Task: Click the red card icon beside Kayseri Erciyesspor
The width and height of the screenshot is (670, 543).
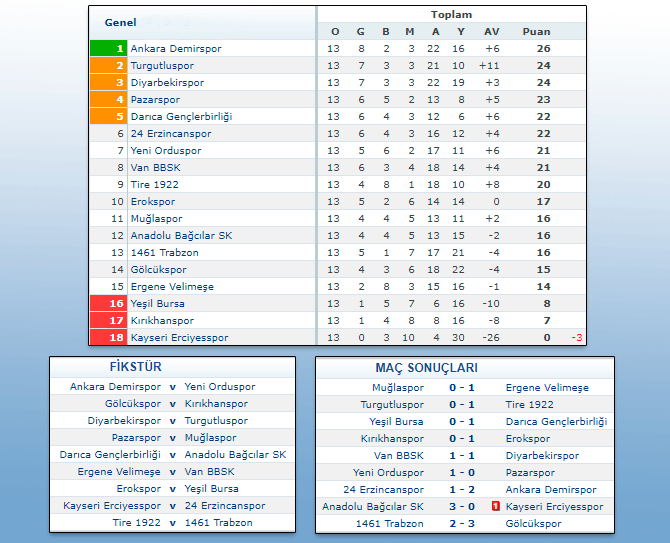Action: (x=495, y=507)
